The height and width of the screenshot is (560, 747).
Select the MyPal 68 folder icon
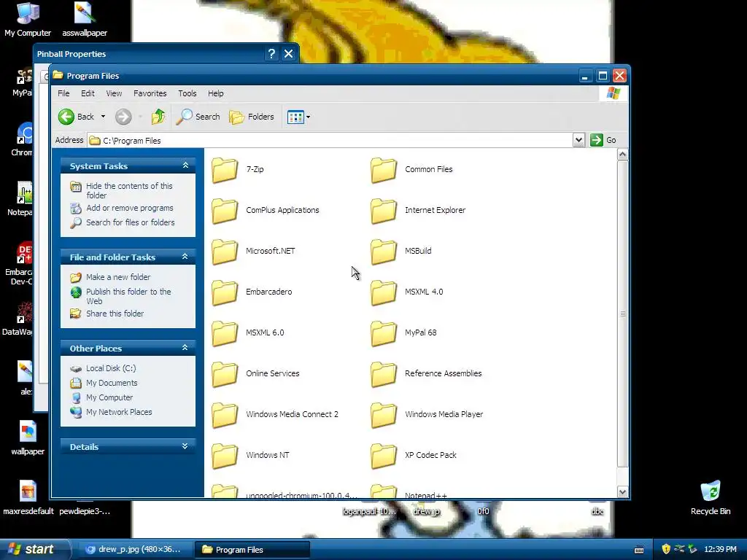384,332
